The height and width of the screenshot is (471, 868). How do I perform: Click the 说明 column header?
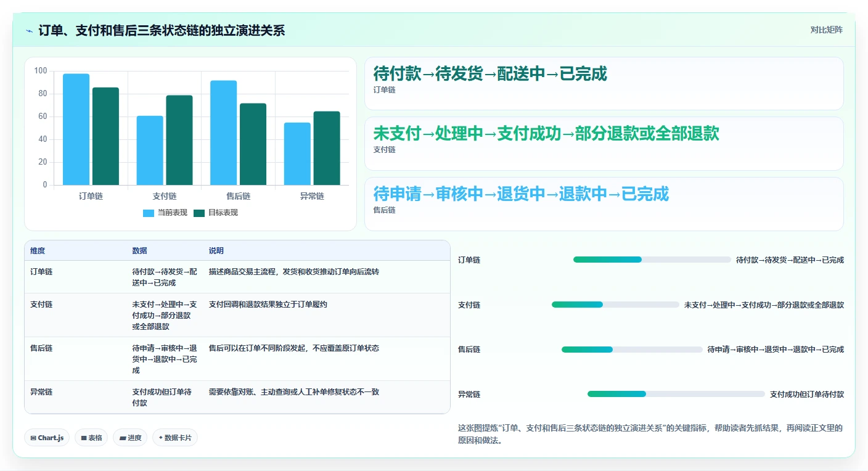(216, 251)
